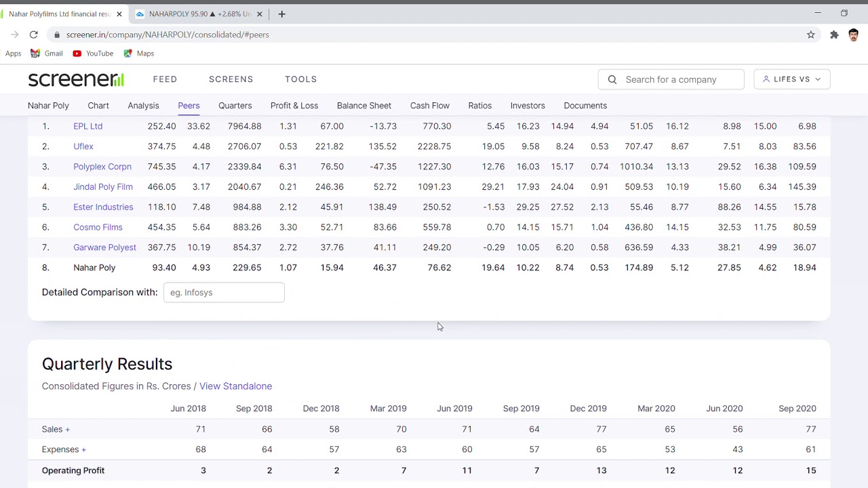868x488 pixels.
Task: Open the SCREENS menu
Action: point(231,79)
